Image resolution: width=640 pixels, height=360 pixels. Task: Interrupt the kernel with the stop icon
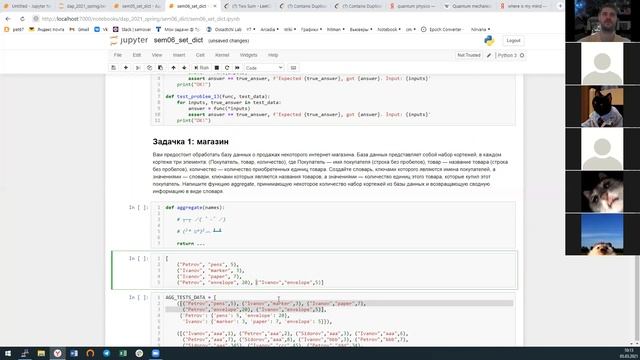pos(217,68)
